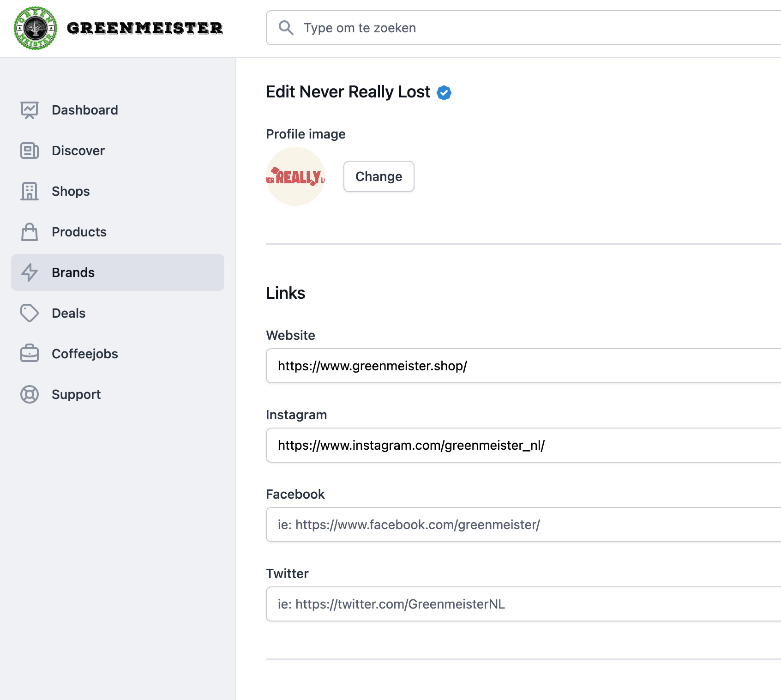Click the magnifying glass search icon

pyautogui.click(x=286, y=28)
